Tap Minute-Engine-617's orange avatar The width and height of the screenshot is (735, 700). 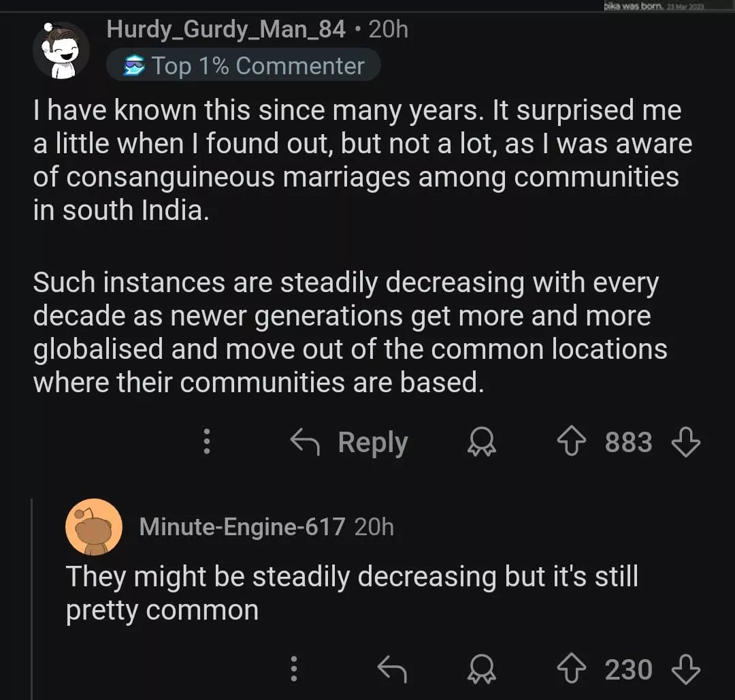coord(94,527)
